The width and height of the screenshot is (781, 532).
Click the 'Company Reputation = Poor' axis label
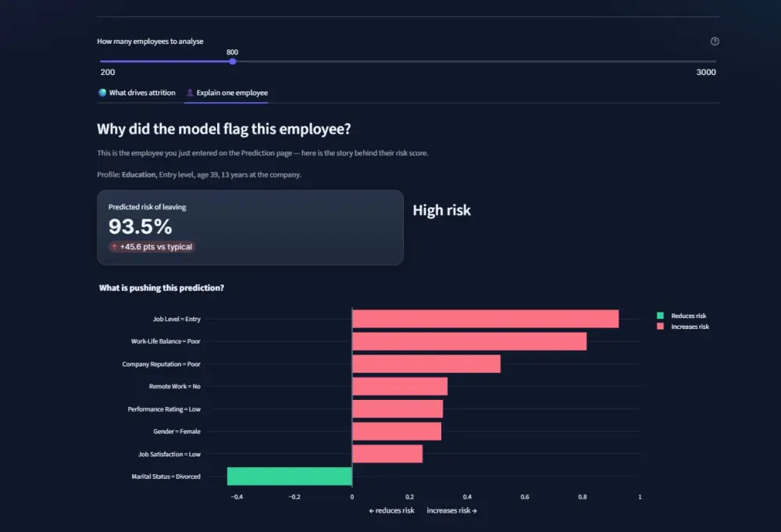(x=162, y=364)
